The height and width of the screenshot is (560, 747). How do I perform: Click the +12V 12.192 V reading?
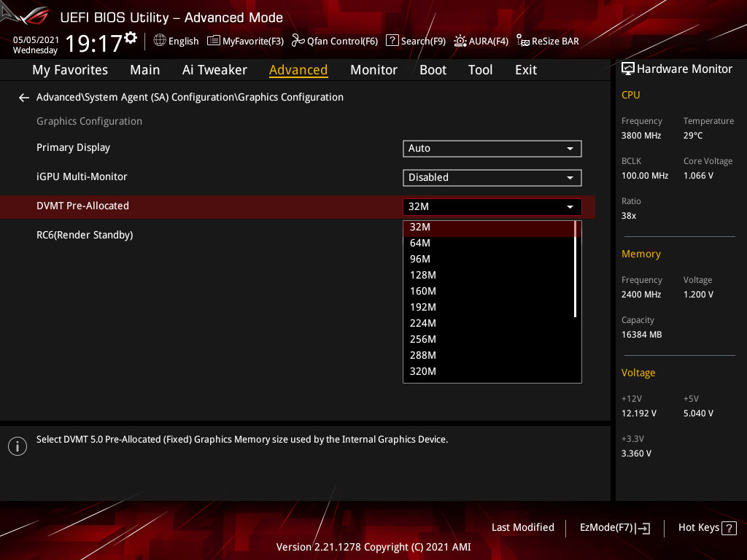click(638, 413)
